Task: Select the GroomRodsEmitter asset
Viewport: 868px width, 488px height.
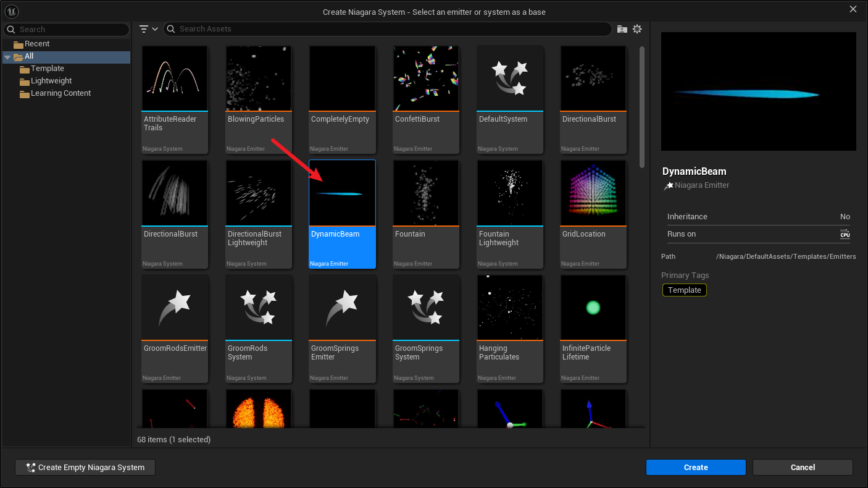Action: (175, 329)
